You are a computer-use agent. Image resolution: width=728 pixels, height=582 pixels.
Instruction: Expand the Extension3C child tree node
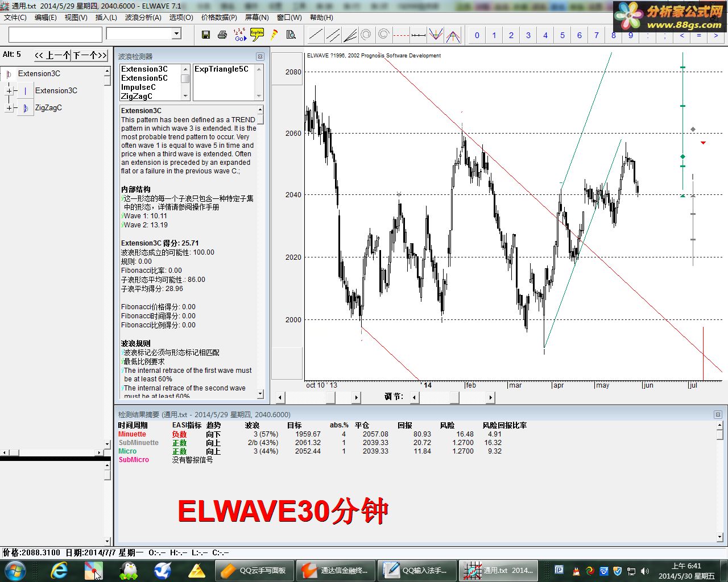[9, 90]
